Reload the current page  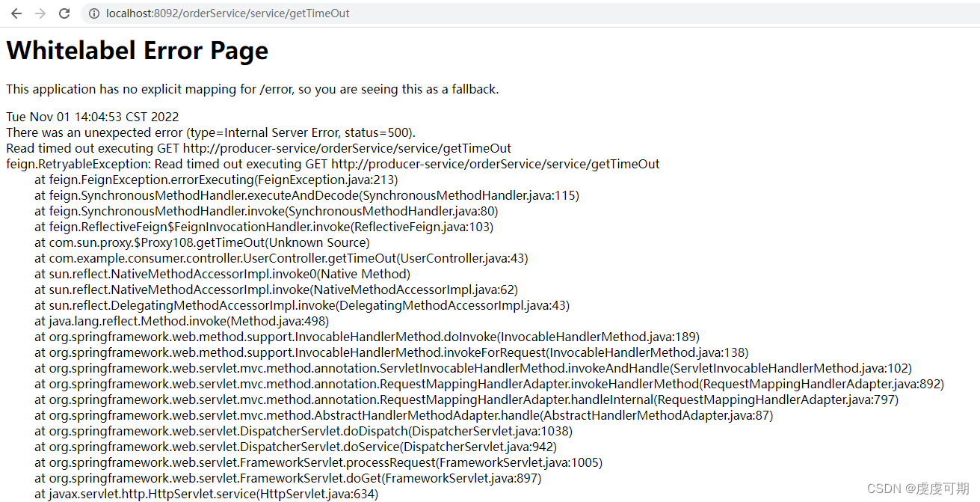click(64, 13)
